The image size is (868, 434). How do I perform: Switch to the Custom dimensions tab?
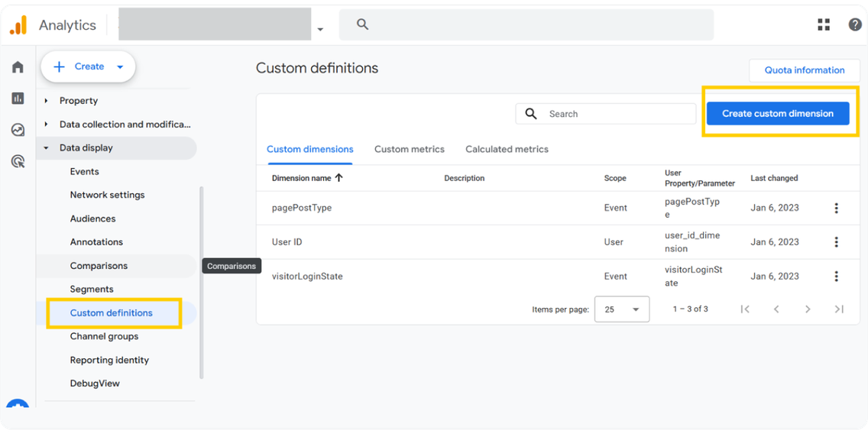coord(310,149)
